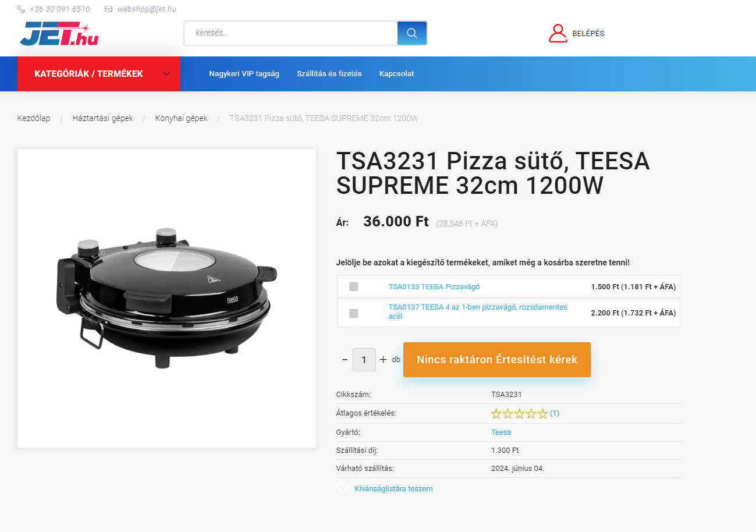Image resolution: width=756 pixels, height=532 pixels.
Task: Open Nagykeri VIP tagság menu item
Action: point(244,74)
